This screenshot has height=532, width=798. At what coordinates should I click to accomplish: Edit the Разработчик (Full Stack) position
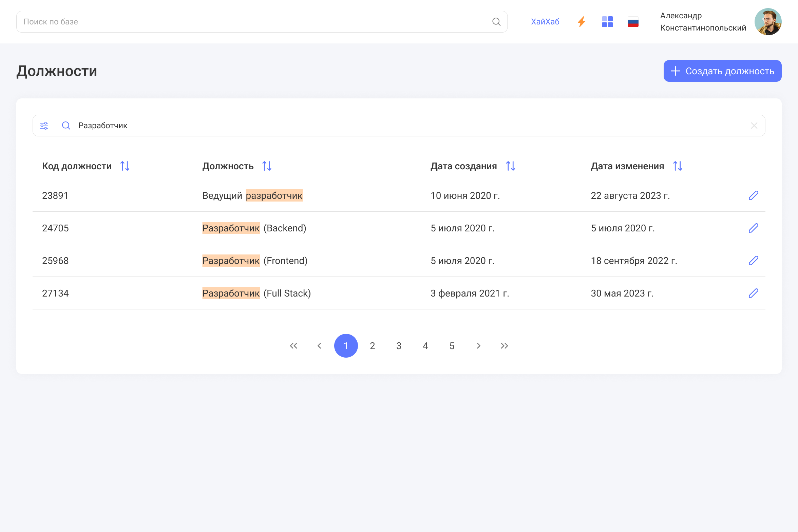(x=753, y=293)
